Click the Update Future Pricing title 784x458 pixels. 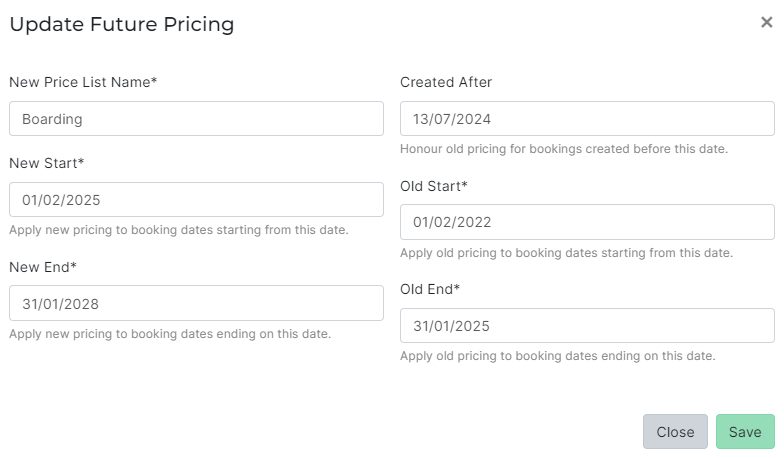click(121, 25)
